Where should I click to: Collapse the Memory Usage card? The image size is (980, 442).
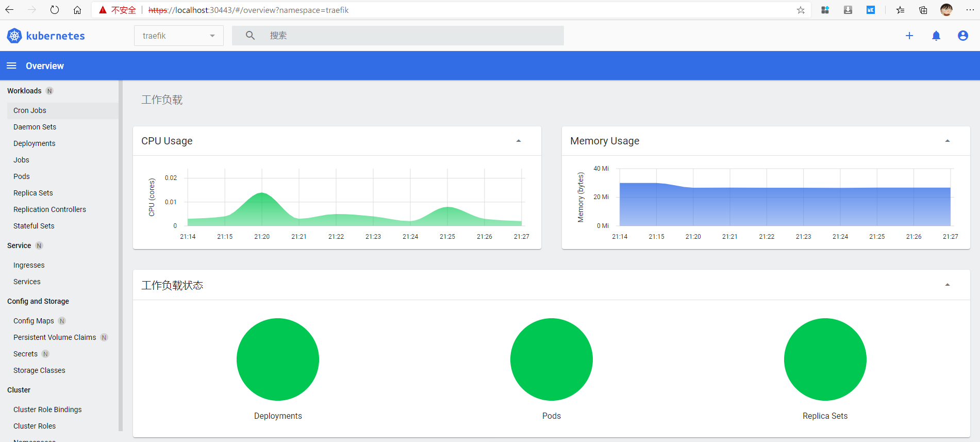click(x=948, y=141)
